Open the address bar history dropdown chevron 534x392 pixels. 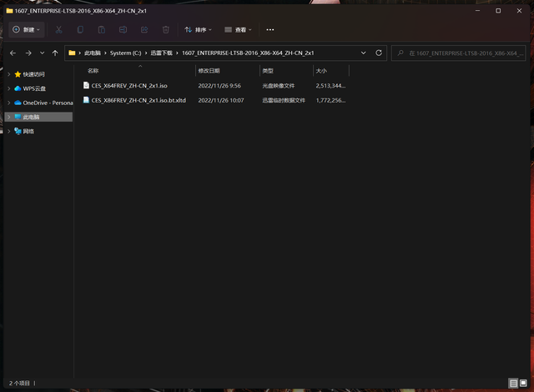[x=364, y=53]
